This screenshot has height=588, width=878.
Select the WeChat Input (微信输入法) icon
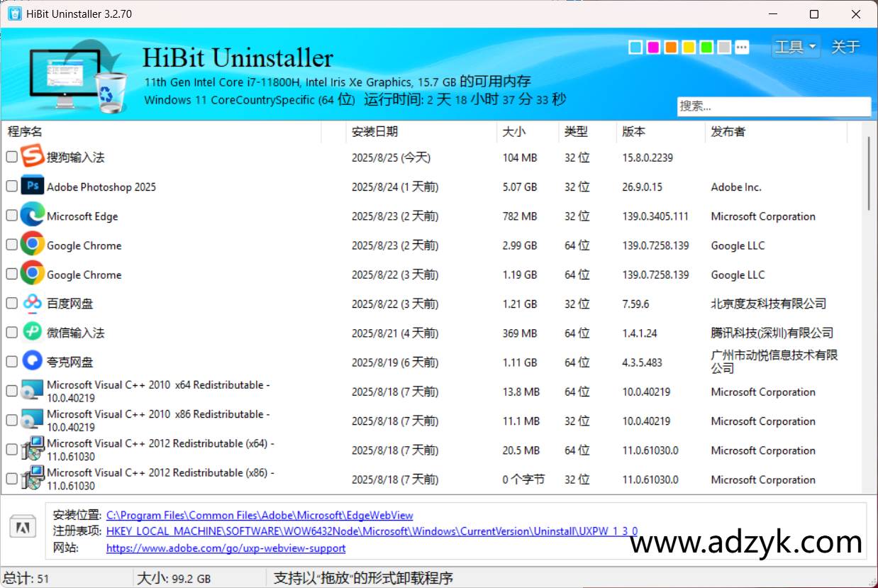tap(32, 332)
